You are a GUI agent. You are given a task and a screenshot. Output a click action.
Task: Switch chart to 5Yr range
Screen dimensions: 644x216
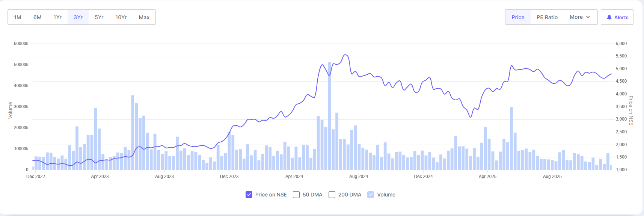pyautogui.click(x=99, y=17)
